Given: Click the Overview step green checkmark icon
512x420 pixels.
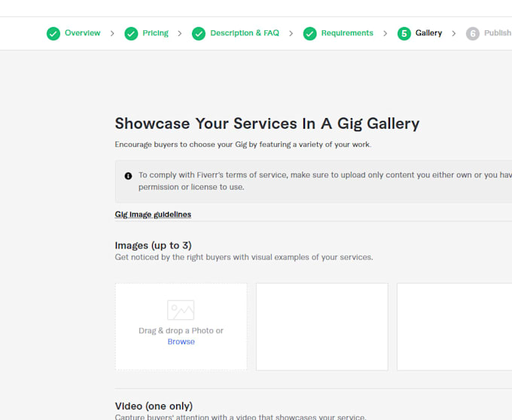Looking at the screenshot, I should (53, 33).
